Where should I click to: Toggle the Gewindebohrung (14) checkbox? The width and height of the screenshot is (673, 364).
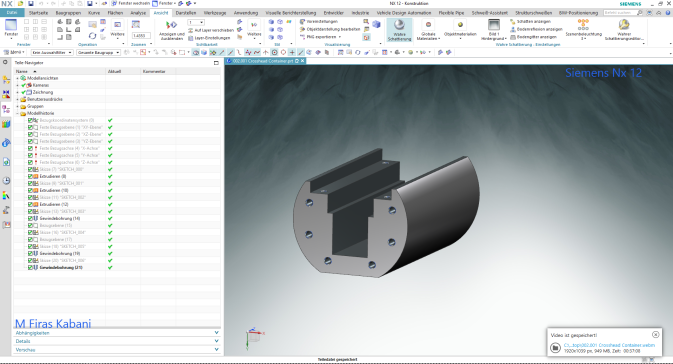coord(30,218)
